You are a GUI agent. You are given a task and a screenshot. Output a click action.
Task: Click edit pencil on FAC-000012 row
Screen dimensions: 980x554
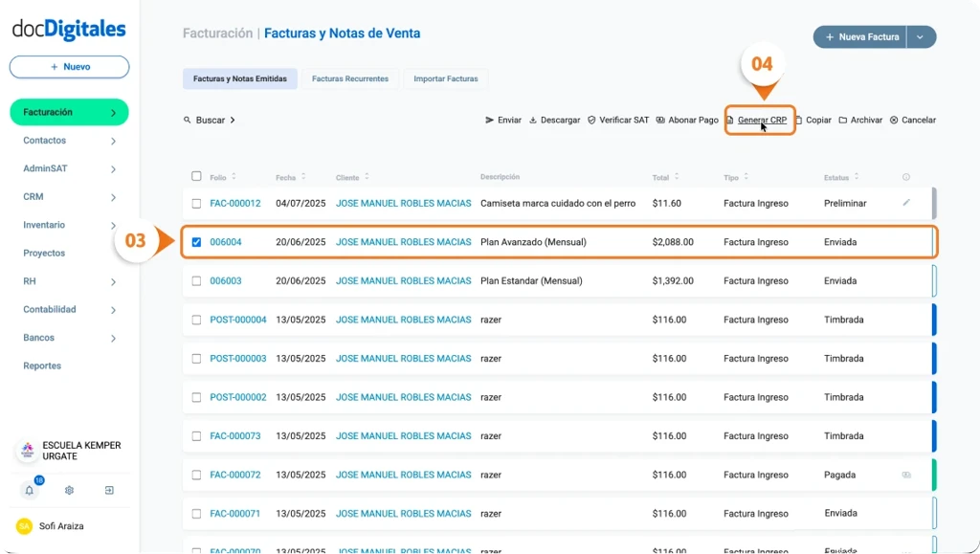[906, 203]
